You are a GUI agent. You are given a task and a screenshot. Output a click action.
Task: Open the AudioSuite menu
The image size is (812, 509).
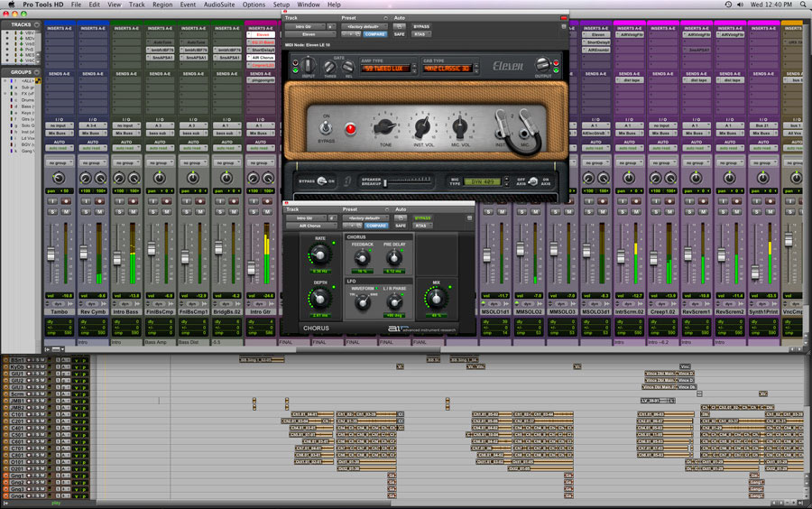pyautogui.click(x=219, y=5)
